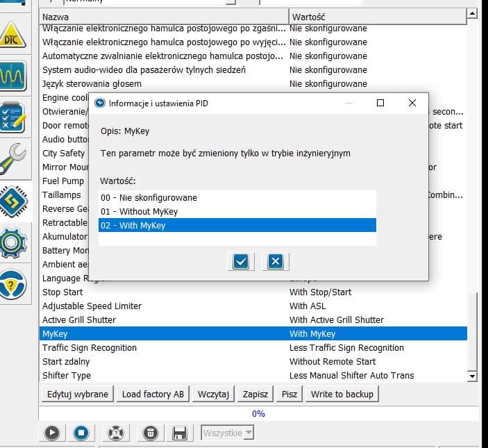Screen dimensions: 488x448
Task: Open the DTC fault codes icon
Action: 12,34
